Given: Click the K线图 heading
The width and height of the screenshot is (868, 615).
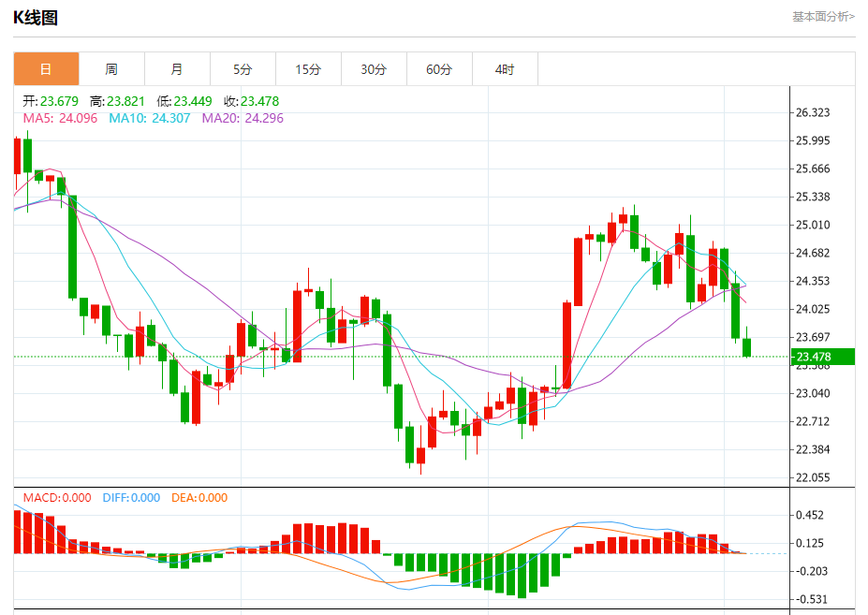Looking at the screenshot, I should [36, 18].
